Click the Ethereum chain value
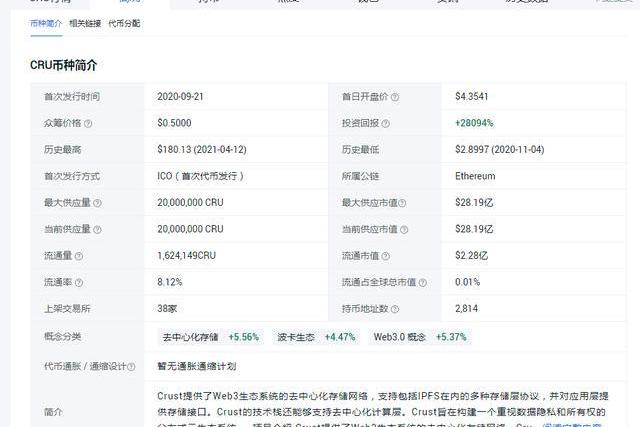 475,177
